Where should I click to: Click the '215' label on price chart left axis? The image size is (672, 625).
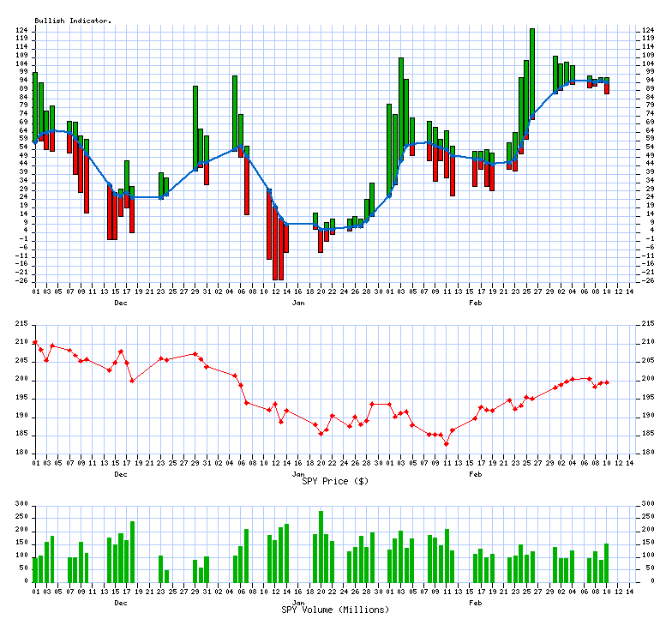pos(21,323)
